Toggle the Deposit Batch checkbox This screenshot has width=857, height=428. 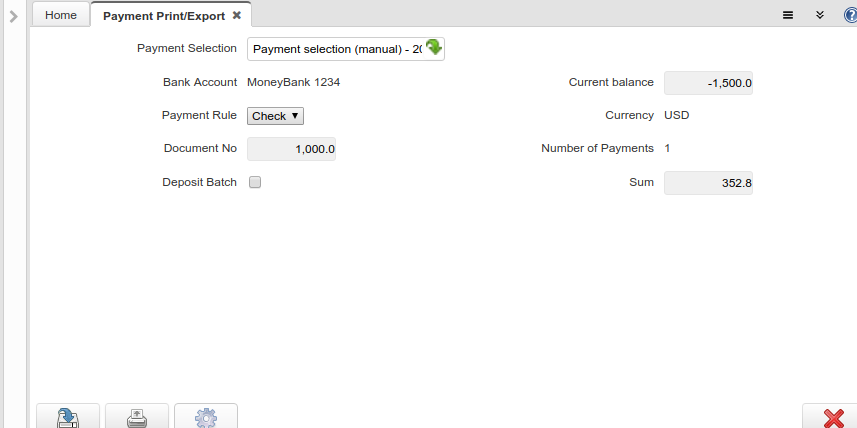tap(255, 183)
